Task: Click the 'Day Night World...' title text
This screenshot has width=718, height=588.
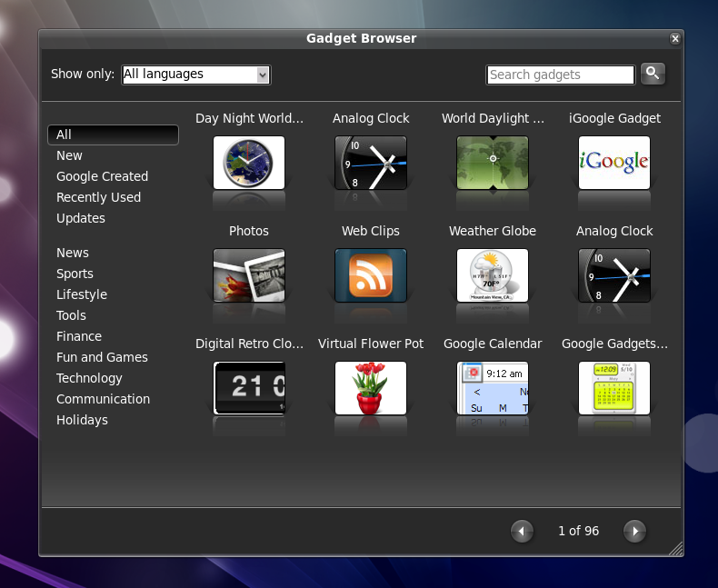Action: 249,119
